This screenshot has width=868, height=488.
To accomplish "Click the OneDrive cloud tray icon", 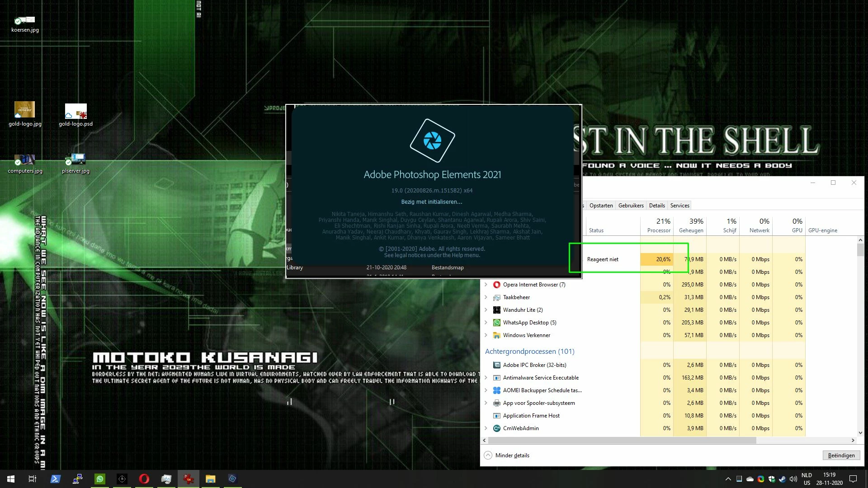I will tap(750, 479).
